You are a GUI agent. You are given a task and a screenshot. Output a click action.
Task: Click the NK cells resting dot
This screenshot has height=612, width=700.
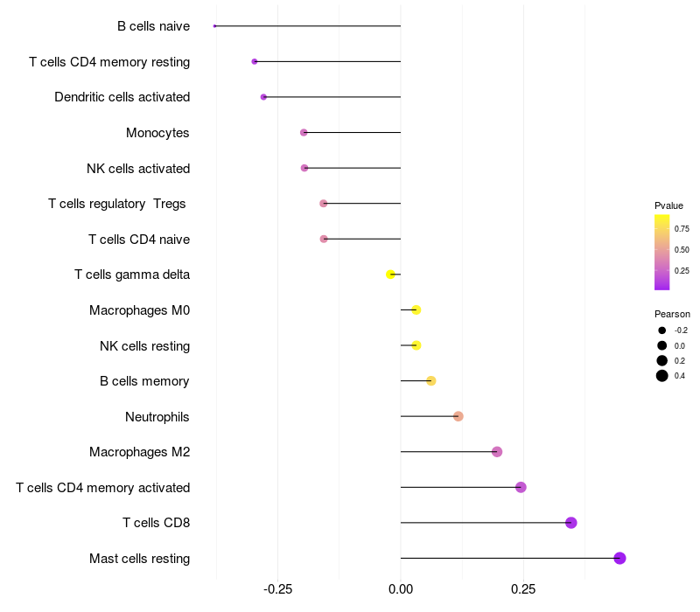416,345
